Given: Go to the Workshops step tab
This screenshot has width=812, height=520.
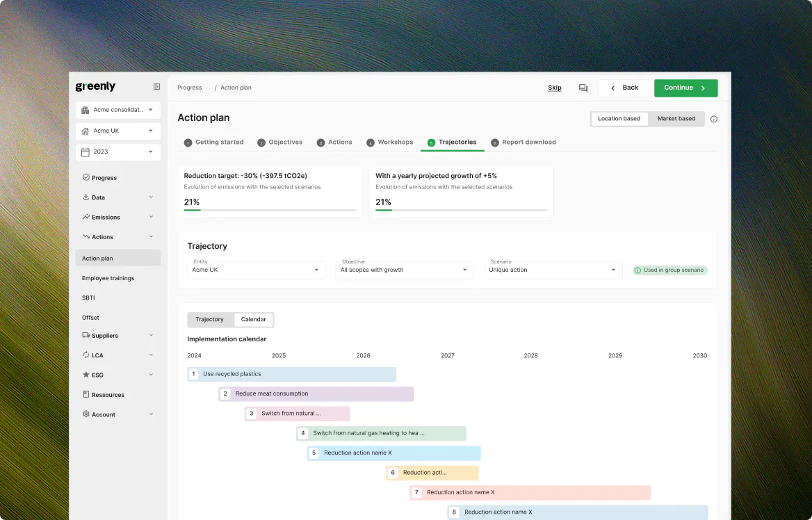Looking at the screenshot, I should tap(389, 142).
